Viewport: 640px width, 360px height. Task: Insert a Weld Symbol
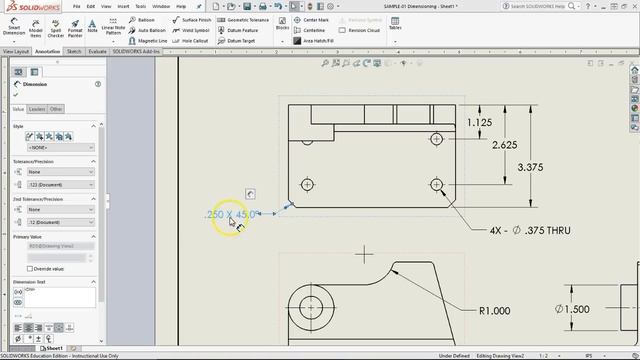click(x=191, y=30)
